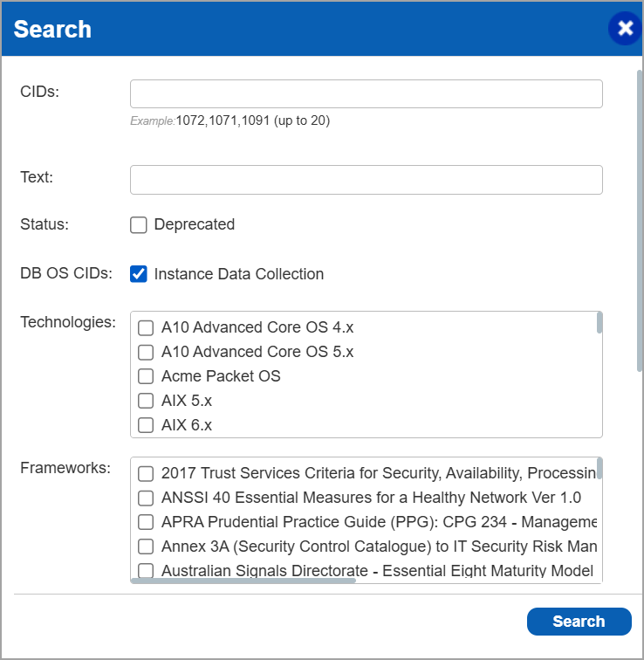Click the blue Search button
The width and height of the screenshot is (644, 660).
tap(579, 622)
